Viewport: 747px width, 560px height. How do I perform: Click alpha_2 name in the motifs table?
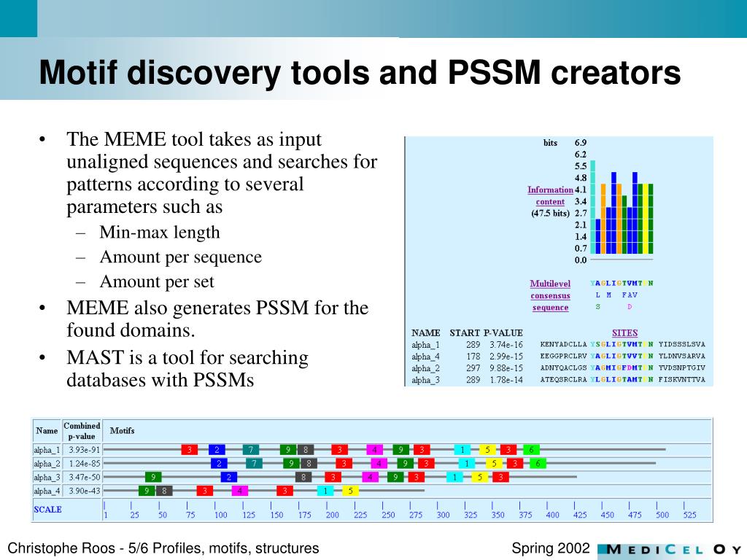(x=47, y=464)
